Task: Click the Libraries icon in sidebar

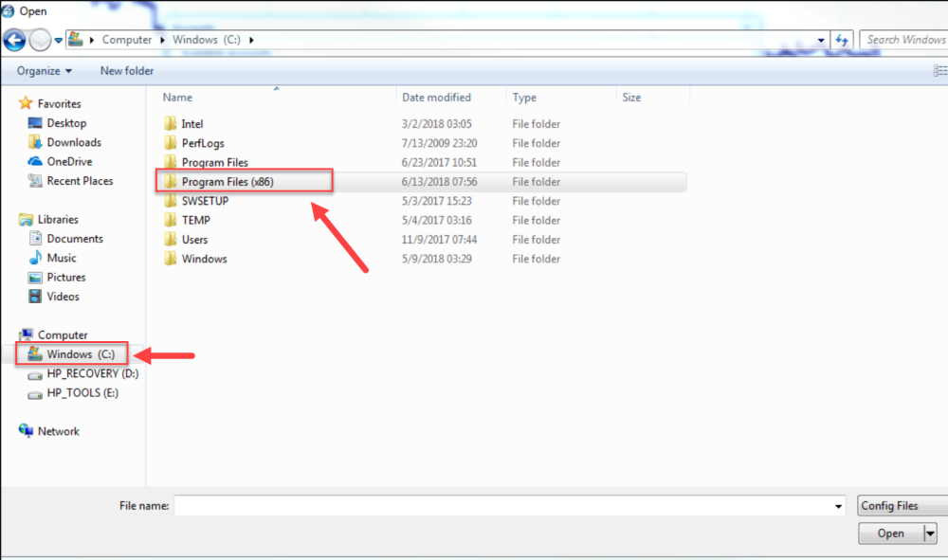Action: coord(26,219)
